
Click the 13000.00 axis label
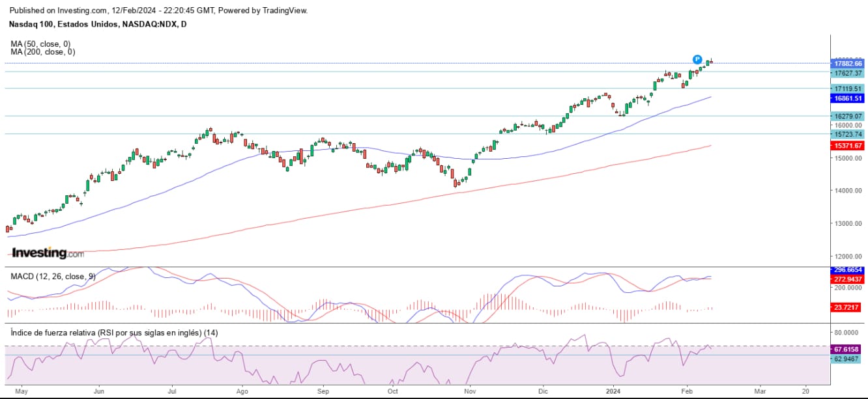[x=848, y=223]
